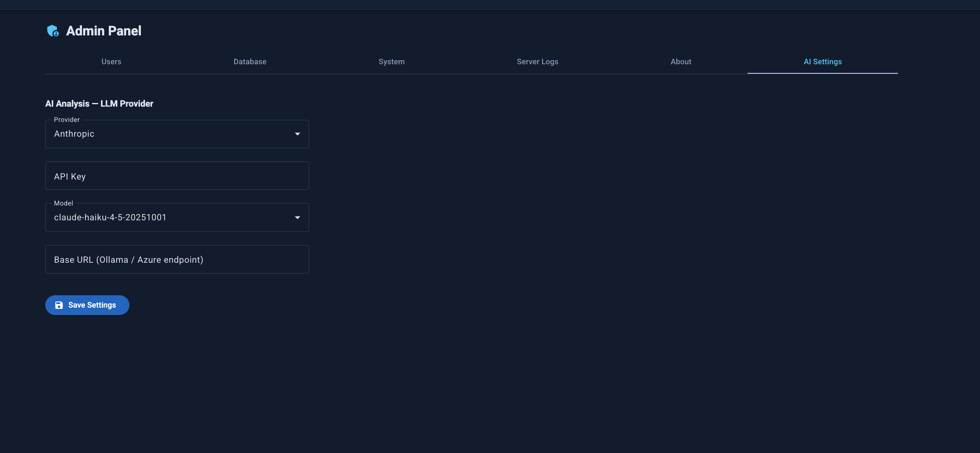
Task: Focus the Base URL (Ollama / Azure endpoint) field
Action: point(177,259)
